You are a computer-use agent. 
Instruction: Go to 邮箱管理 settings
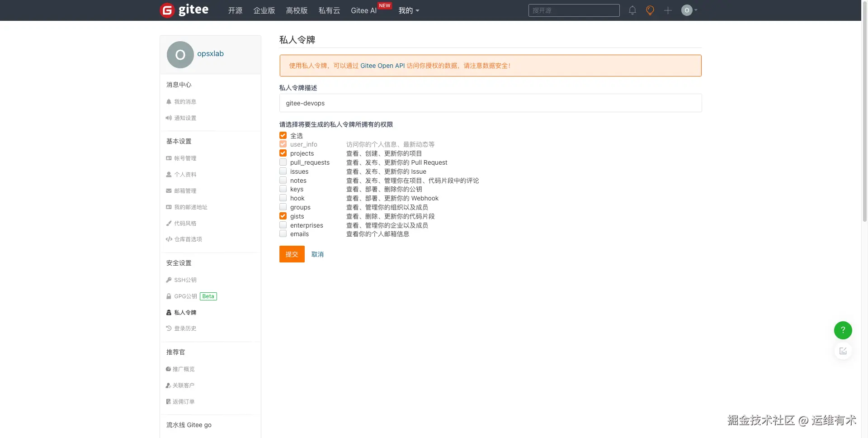pos(185,191)
